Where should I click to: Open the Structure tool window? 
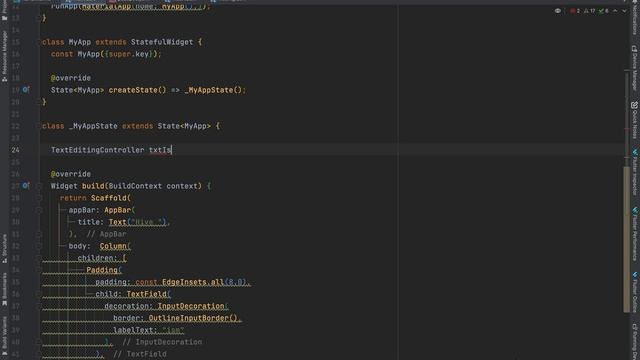(4, 249)
